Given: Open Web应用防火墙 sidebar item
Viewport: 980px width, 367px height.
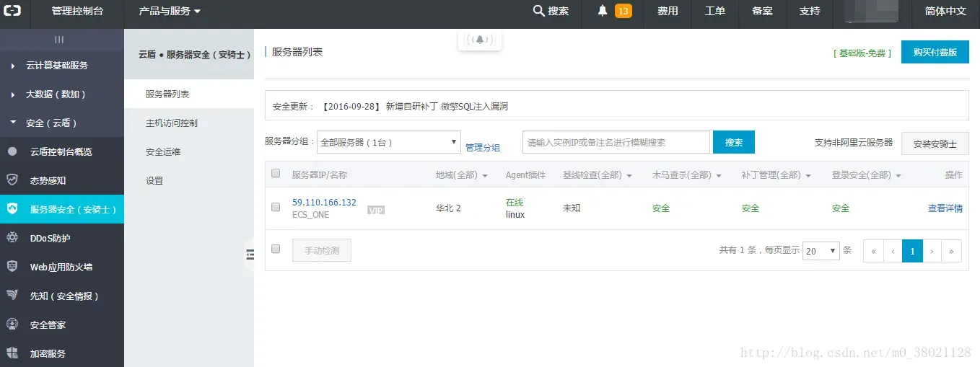Looking at the screenshot, I should pos(62,267).
